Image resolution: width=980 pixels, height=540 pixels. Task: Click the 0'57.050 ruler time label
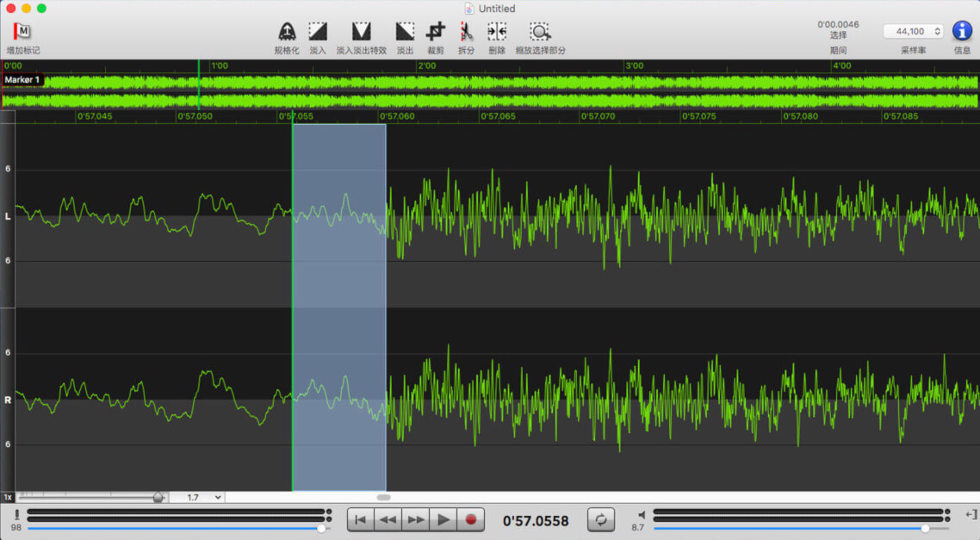point(195,116)
